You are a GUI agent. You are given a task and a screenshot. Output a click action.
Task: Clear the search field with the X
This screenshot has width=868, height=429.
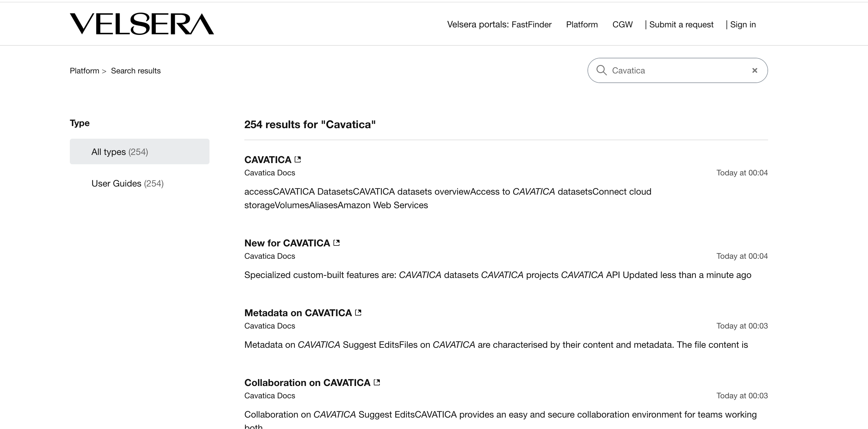755,70
